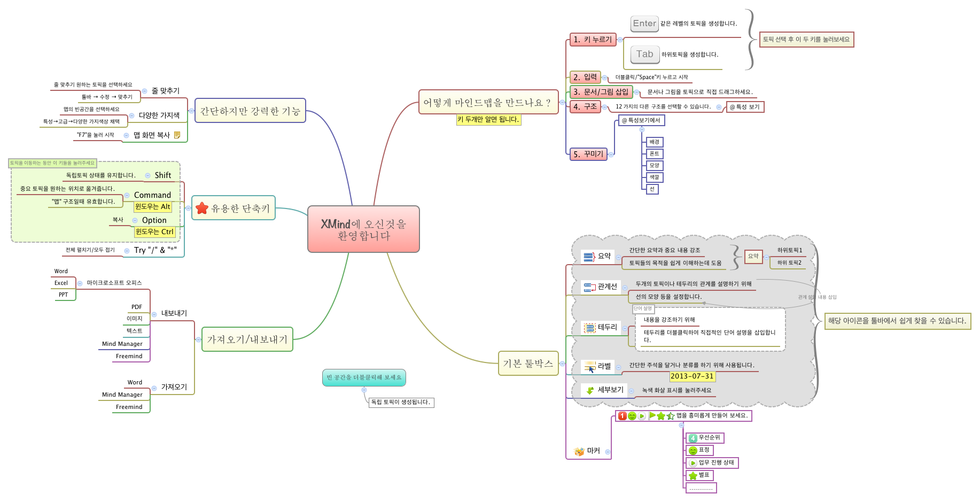Select the 가져오기/내보내기 topic

pos(247,339)
